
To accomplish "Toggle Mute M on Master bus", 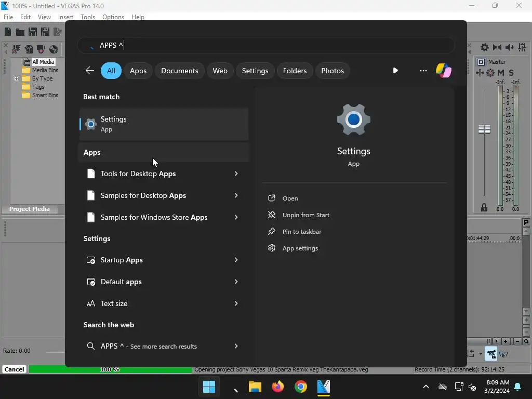I will pyautogui.click(x=501, y=73).
